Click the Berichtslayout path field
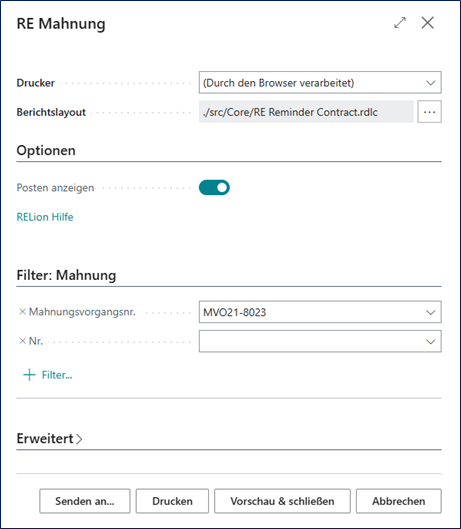This screenshot has width=461, height=529. click(306, 112)
